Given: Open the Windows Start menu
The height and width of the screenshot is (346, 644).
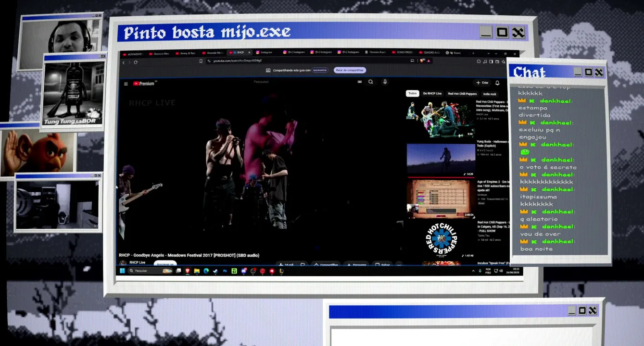Looking at the screenshot, I should pyautogui.click(x=122, y=271).
